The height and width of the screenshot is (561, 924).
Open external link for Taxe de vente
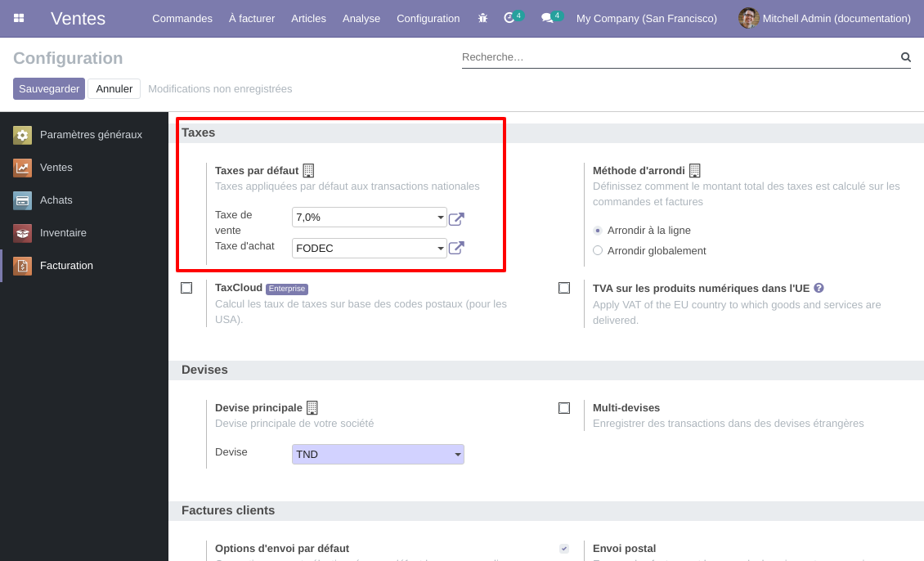point(457,219)
